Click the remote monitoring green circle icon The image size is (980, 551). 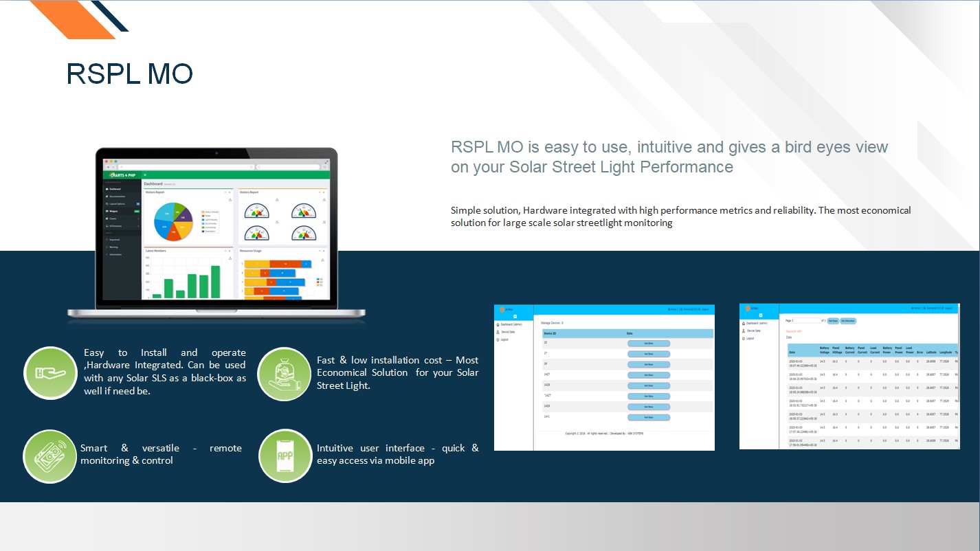[x=50, y=456]
